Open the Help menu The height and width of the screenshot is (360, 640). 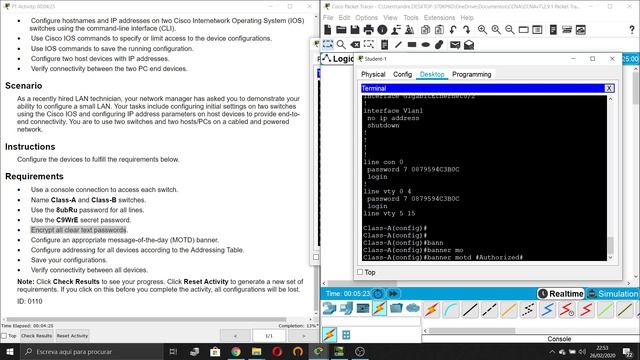click(x=467, y=18)
